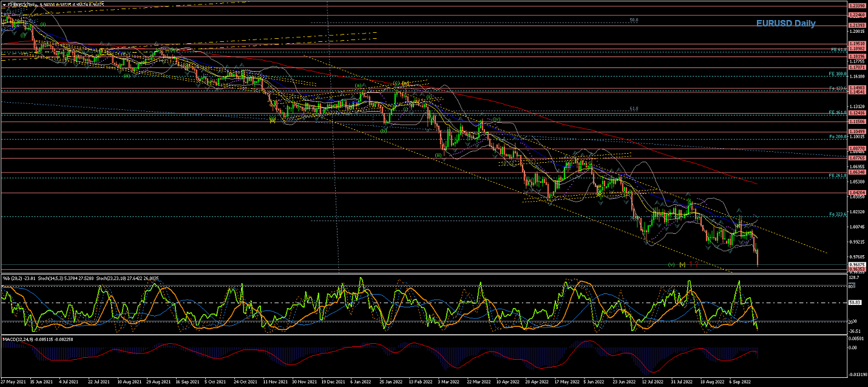Click the FE 100.0 Fibonacci expansion label
The height and width of the screenshot is (387, 868).
point(837,74)
